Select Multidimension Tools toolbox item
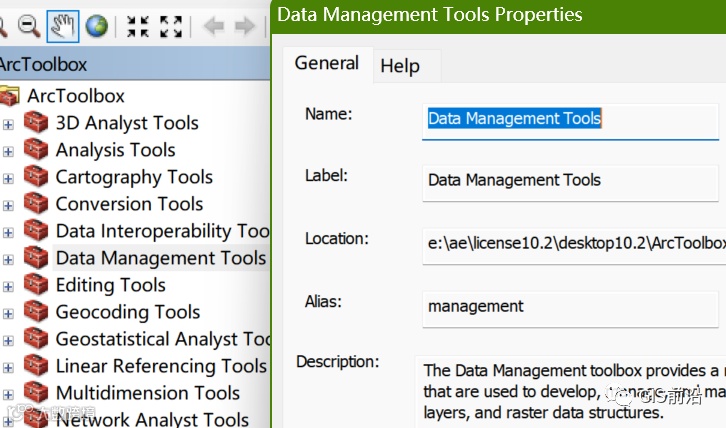Image resolution: width=726 pixels, height=428 pixels. (148, 393)
